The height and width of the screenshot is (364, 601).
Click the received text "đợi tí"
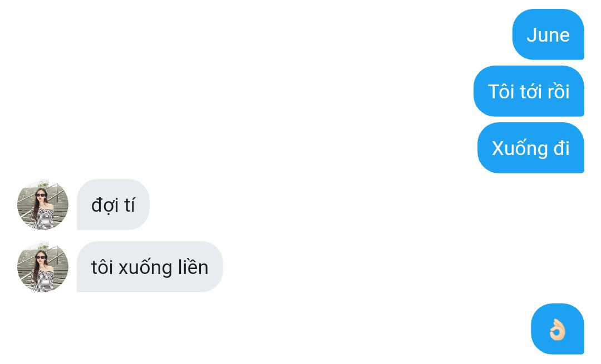coord(113,205)
